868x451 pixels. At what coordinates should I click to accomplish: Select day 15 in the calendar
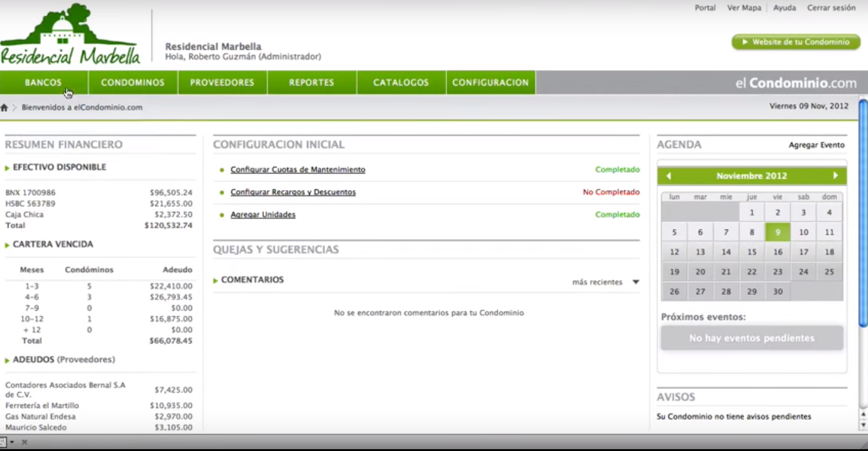click(751, 252)
